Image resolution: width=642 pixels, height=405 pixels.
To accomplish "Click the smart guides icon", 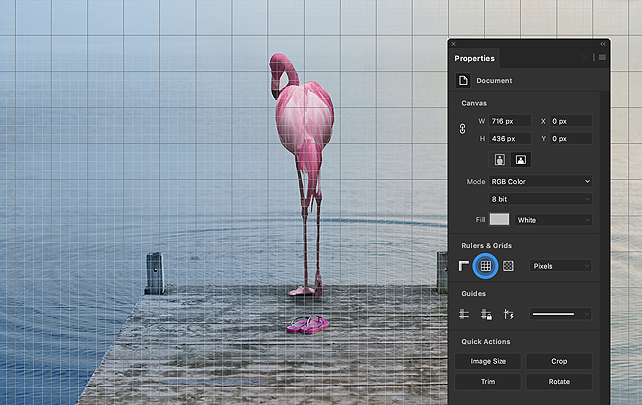I will click(508, 314).
